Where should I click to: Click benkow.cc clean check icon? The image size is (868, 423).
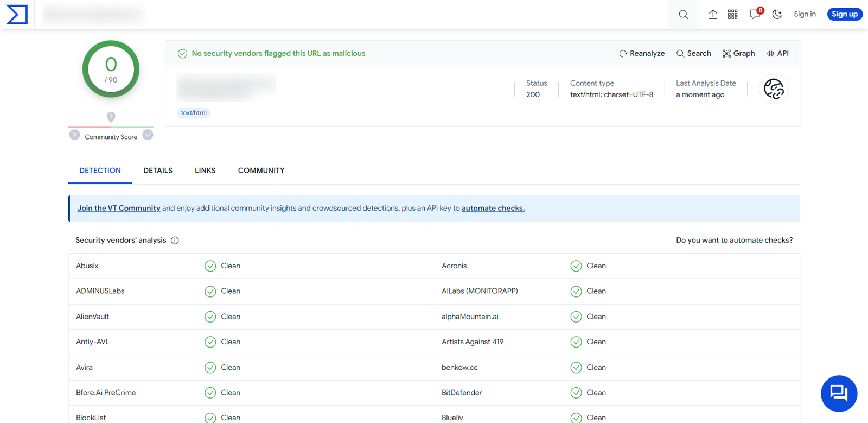[576, 368]
